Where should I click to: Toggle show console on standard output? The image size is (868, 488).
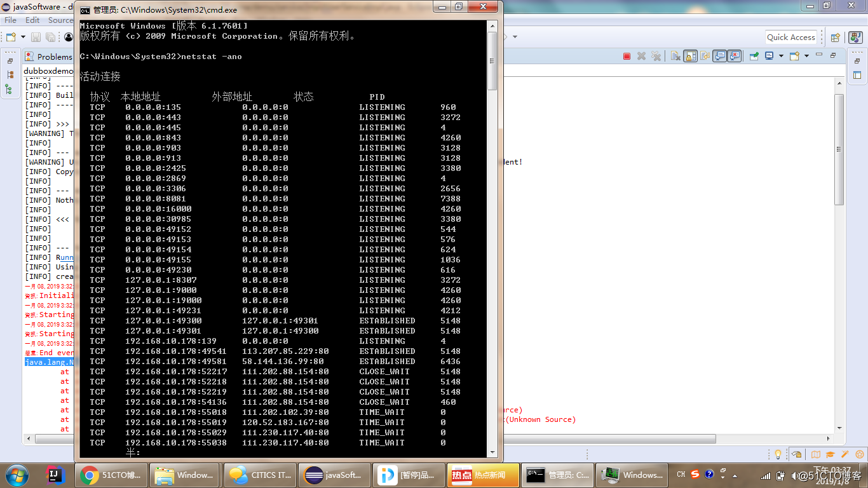pyautogui.click(x=719, y=56)
